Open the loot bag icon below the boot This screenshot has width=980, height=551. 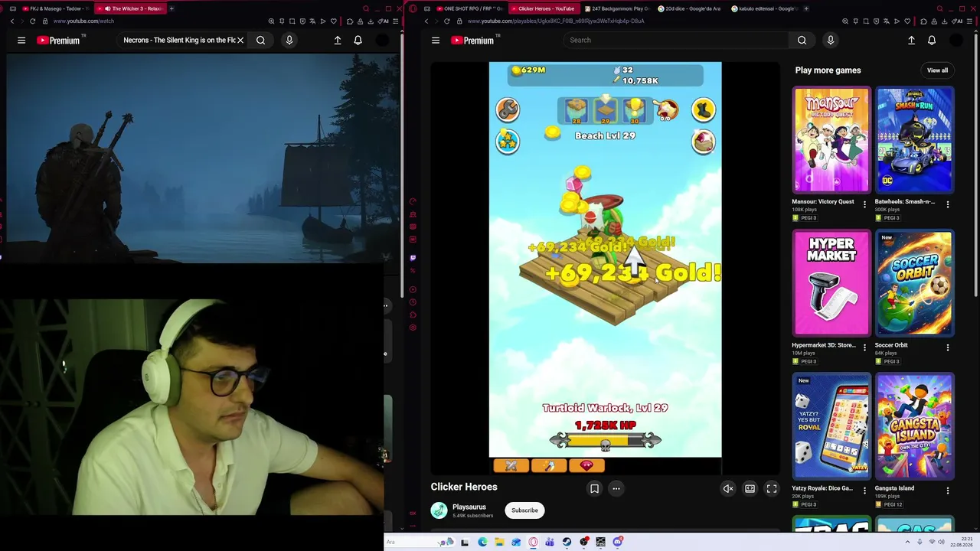703,142
